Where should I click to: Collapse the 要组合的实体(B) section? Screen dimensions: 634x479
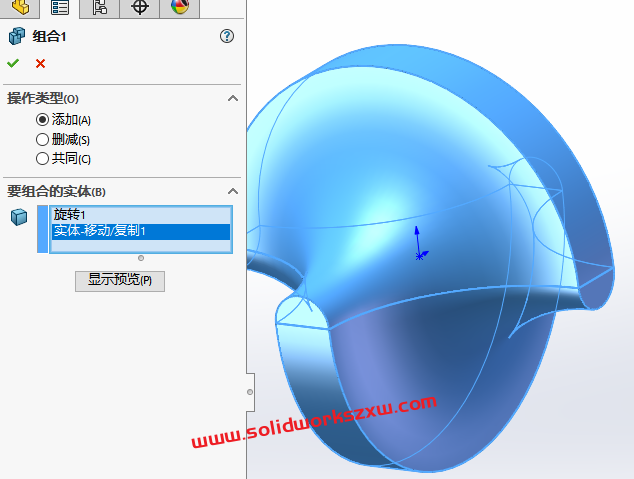(233, 191)
